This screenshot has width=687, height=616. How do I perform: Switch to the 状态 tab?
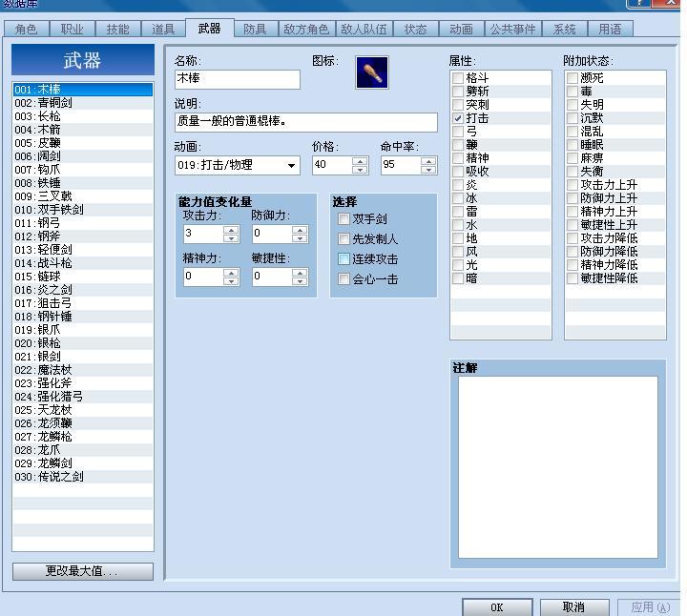(x=415, y=30)
